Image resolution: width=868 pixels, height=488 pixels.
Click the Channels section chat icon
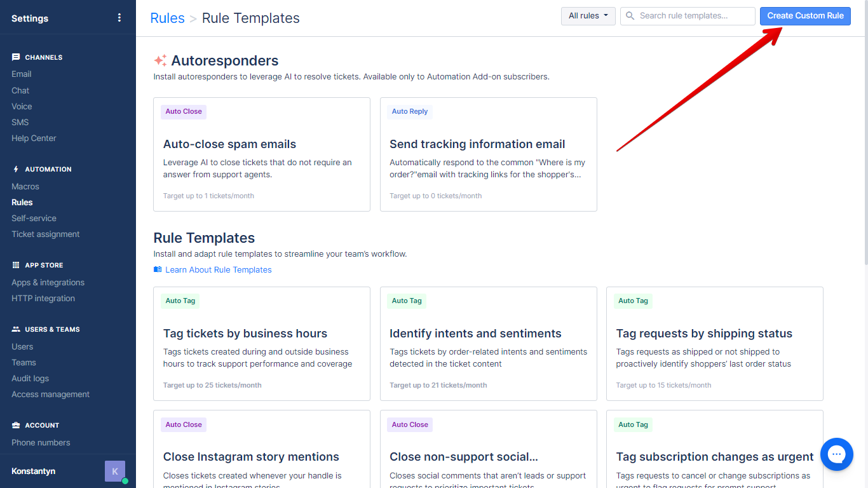coord(16,57)
